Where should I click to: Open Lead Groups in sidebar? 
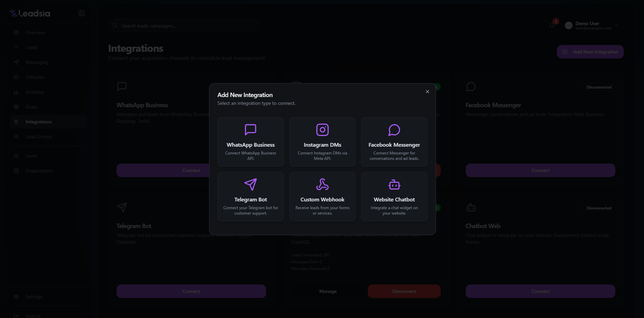coord(39,137)
